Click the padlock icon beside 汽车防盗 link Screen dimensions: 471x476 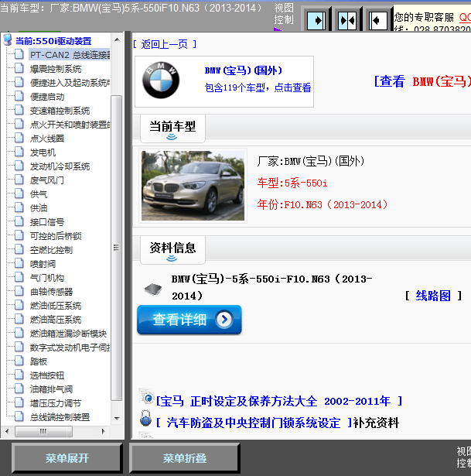click(x=146, y=420)
